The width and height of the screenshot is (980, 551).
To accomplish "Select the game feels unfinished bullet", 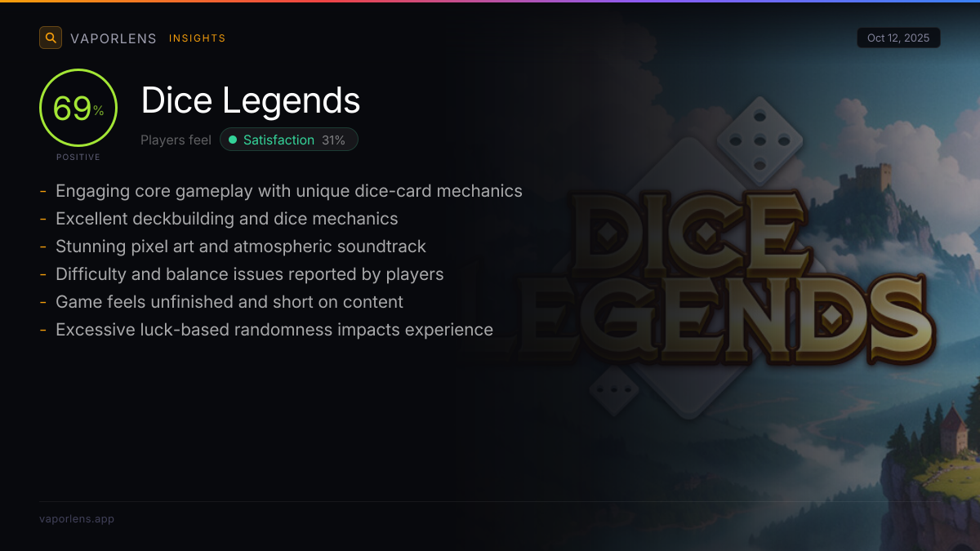I will point(221,302).
